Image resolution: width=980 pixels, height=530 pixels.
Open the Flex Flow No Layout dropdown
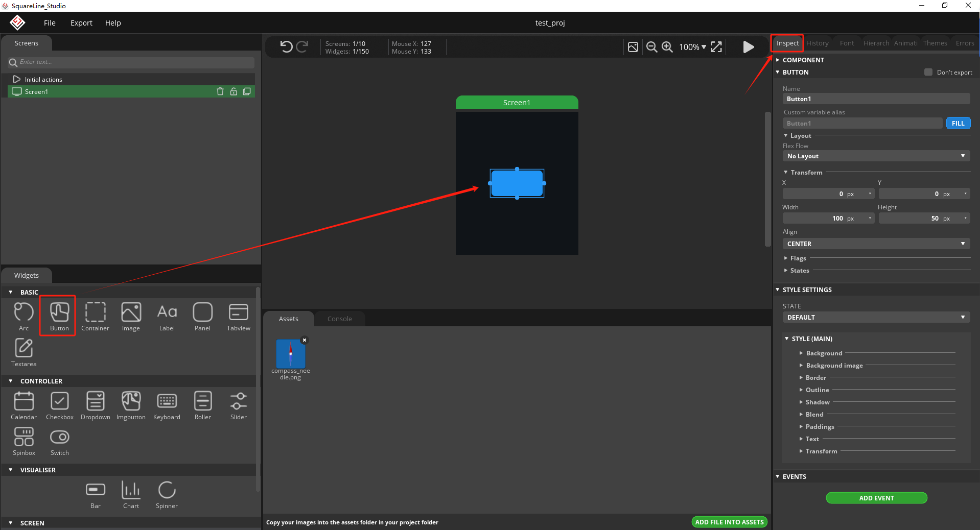pyautogui.click(x=876, y=156)
